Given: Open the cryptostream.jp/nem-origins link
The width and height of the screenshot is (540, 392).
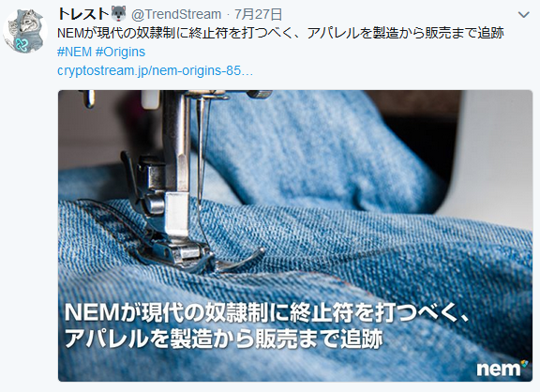Looking at the screenshot, I should (155, 70).
